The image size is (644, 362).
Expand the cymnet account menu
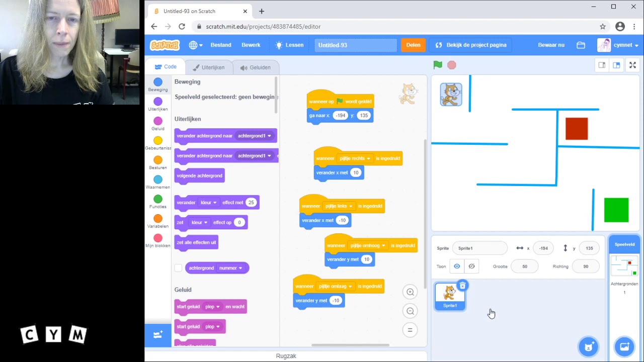point(618,45)
